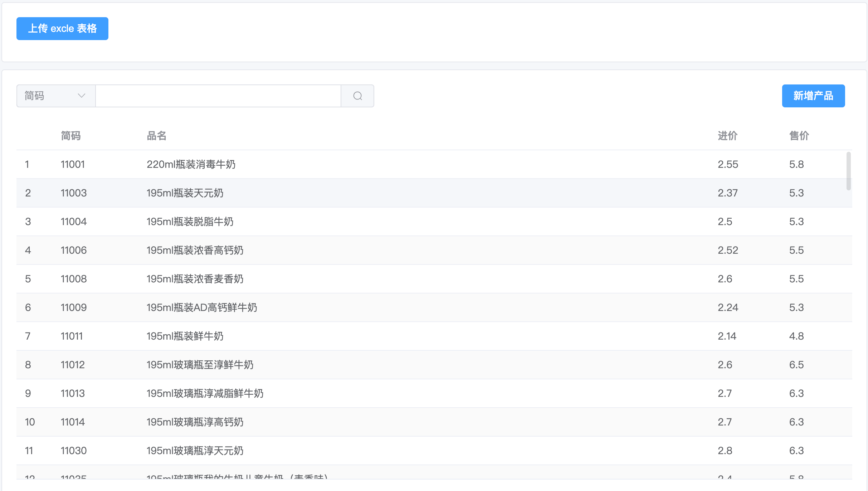Select product name 195ml瓶装浓香高钙奶
868x491 pixels.
[x=195, y=250]
